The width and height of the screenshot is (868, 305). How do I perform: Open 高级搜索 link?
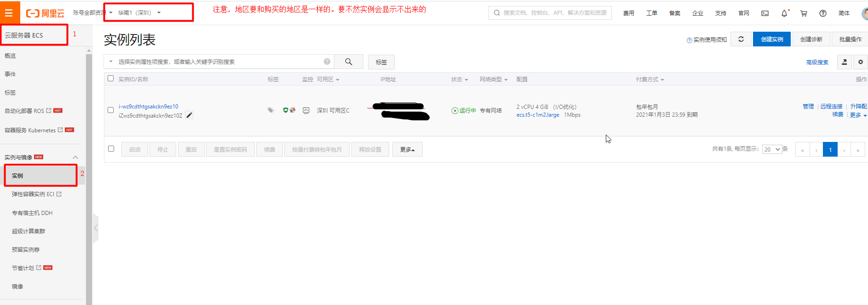817,62
